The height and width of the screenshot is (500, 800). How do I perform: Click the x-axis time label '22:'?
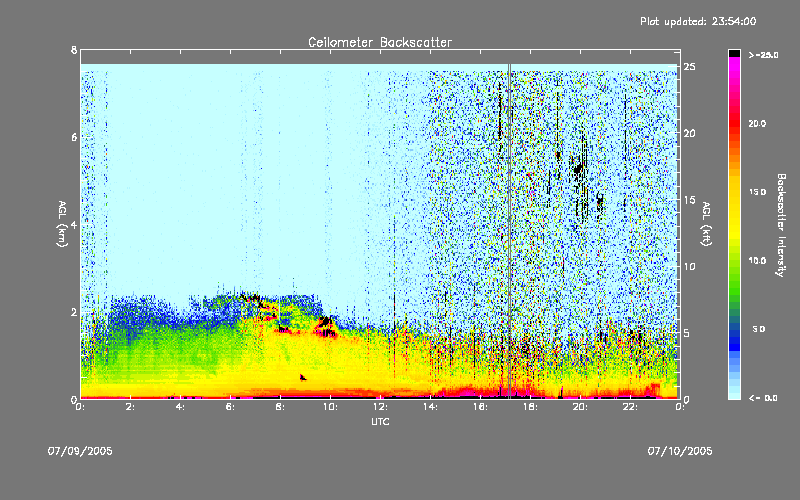click(x=631, y=407)
